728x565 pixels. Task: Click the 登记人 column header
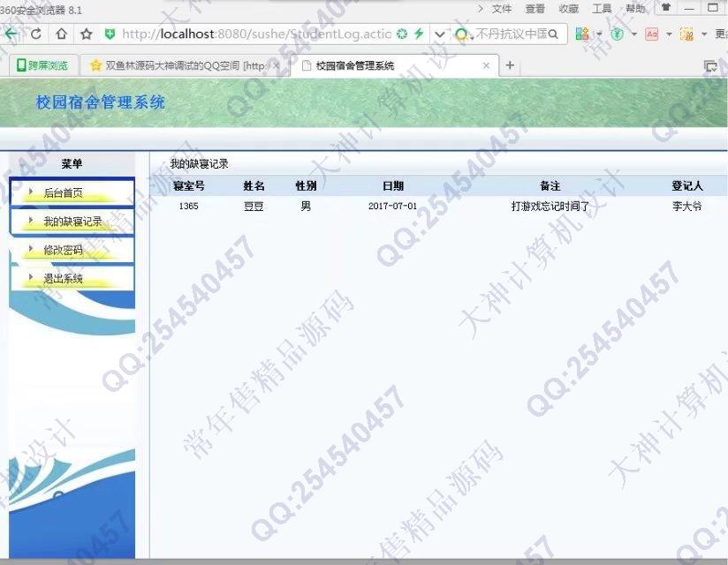click(x=687, y=186)
